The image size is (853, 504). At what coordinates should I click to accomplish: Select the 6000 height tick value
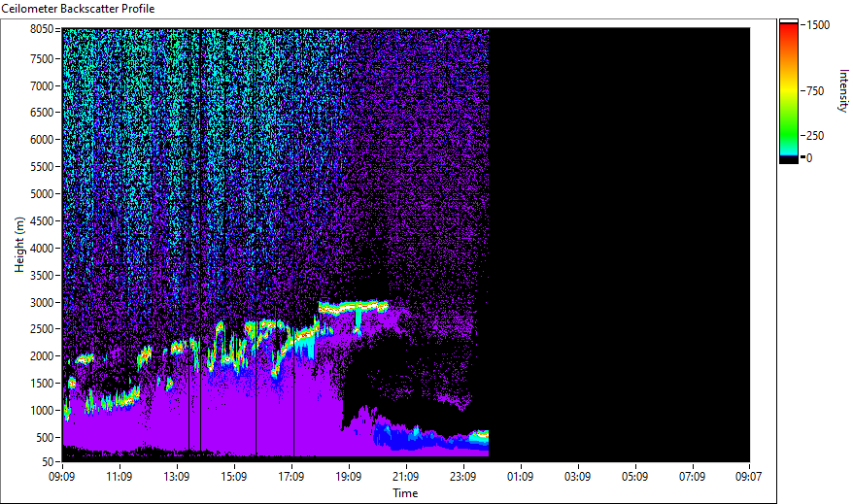[x=42, y=140]
